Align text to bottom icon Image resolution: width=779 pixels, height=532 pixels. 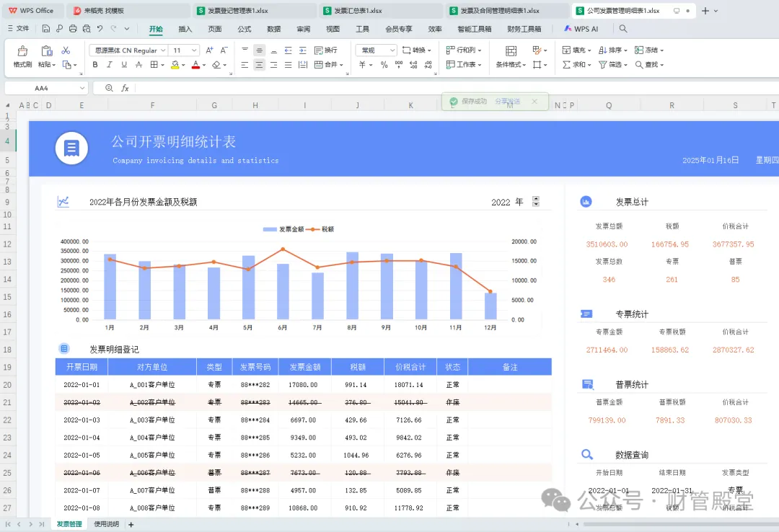click(274, 50)
